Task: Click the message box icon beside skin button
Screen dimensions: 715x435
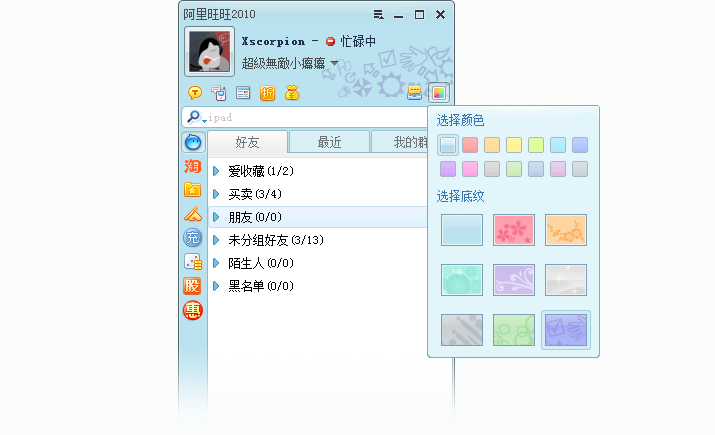Action: pos(416,94)
